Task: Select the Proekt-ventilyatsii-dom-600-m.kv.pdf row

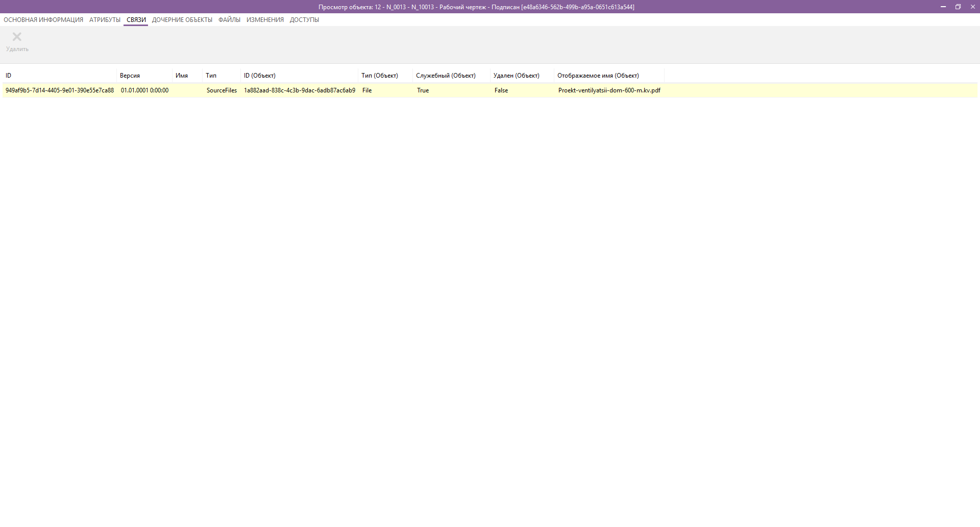Action: click(609, 90)
